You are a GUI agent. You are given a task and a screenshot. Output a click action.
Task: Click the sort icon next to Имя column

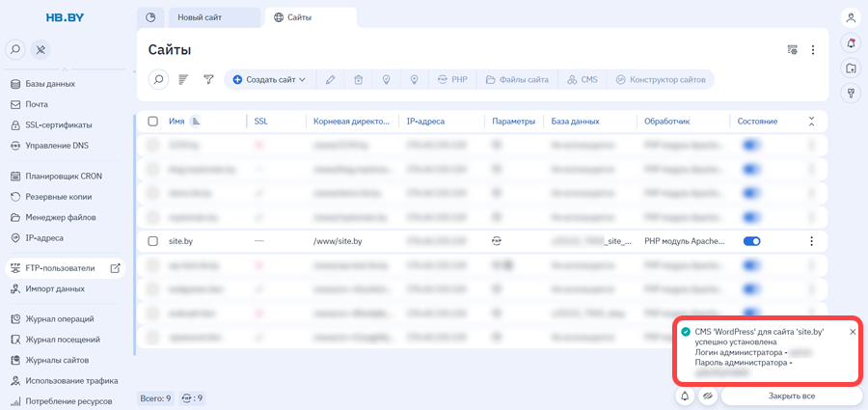pos(196,122)
